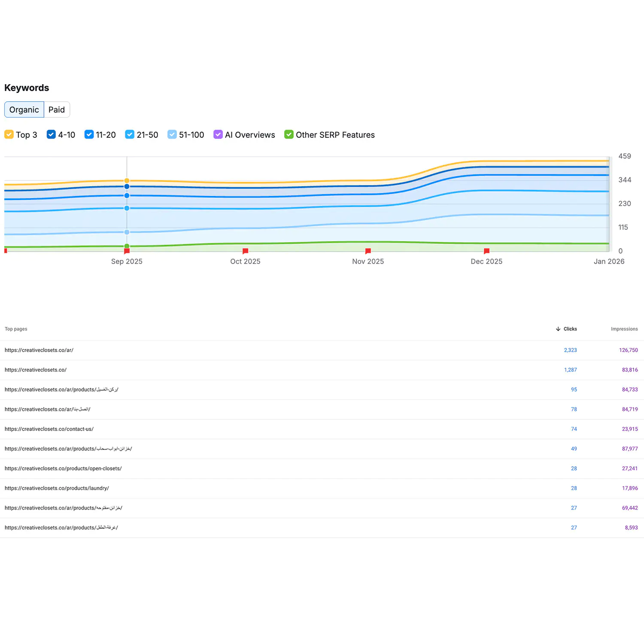Open the products/open-closets page link

(63, 469)
